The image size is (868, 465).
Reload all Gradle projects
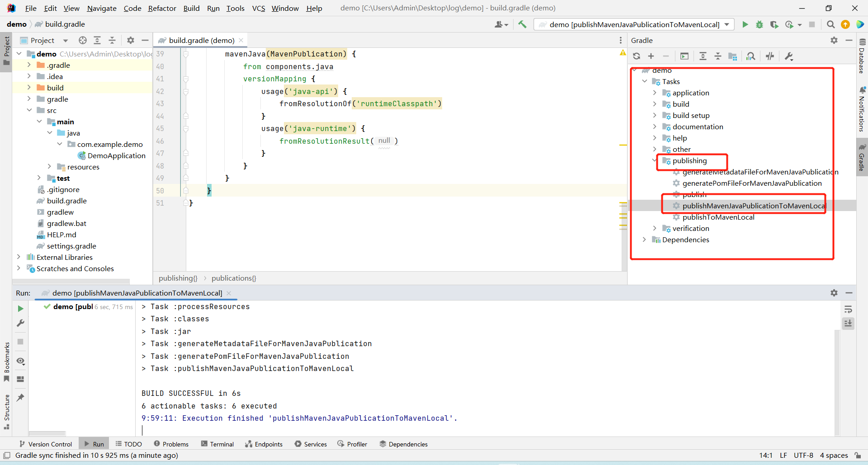(x=637, y=56)
